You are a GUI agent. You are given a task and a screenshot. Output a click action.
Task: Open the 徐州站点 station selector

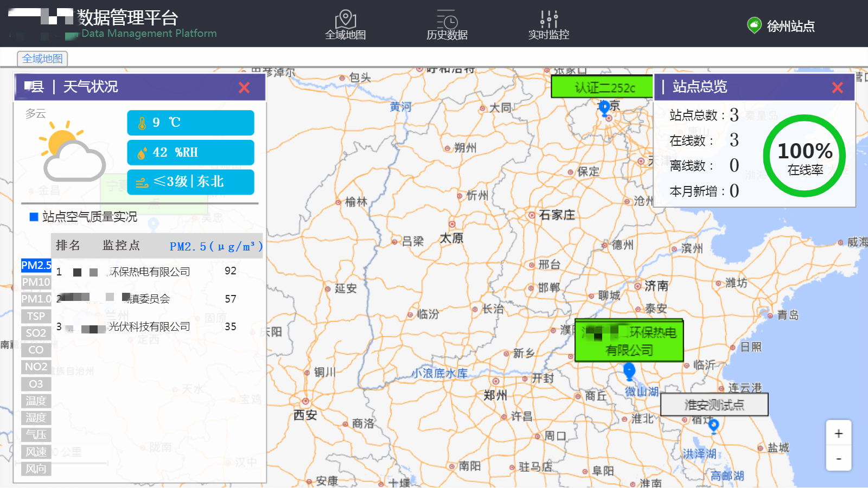coord(792,24)
